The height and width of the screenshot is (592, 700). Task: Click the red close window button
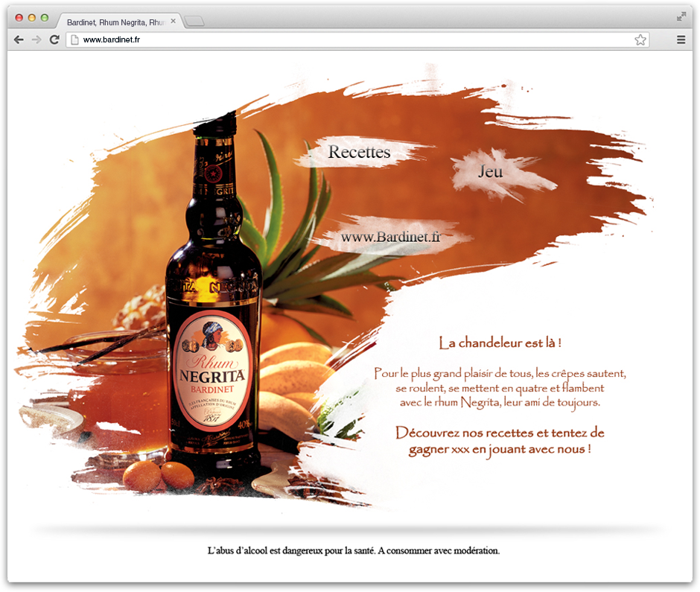[x=19, y=17]
